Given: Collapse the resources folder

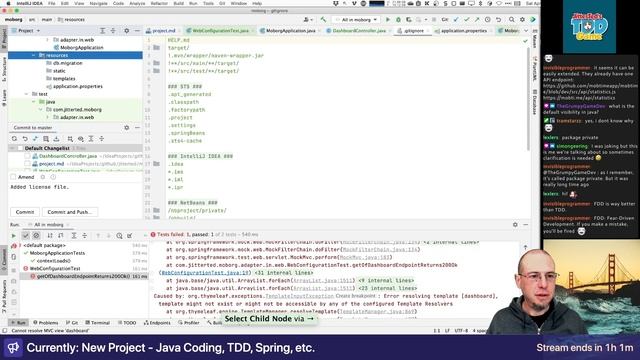Looking at the screenshot, I should [x=33, y=55].
